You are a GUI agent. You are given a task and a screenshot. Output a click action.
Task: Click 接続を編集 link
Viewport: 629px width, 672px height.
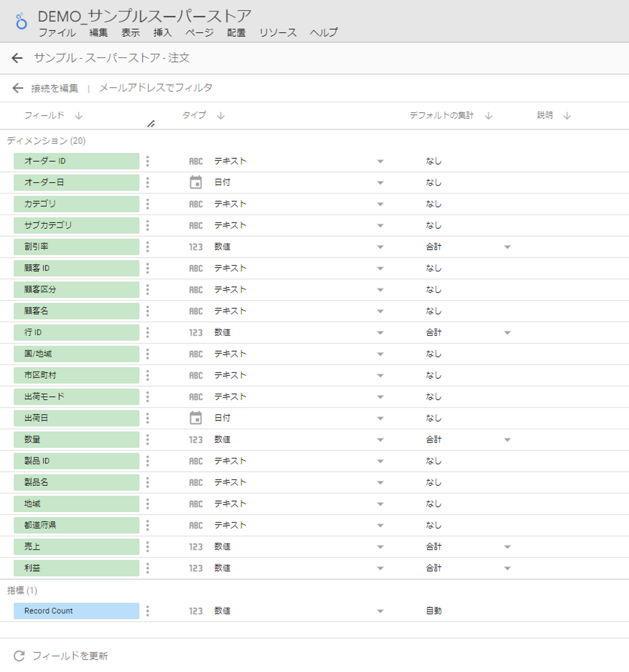pos(54,88)
